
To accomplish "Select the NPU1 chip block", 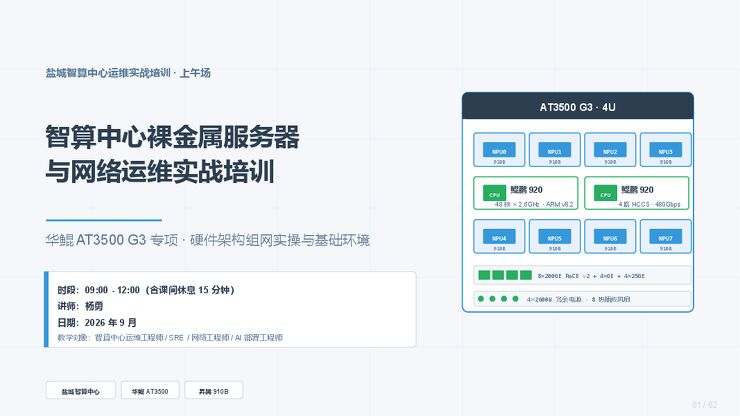I will (x=555, y=150).
